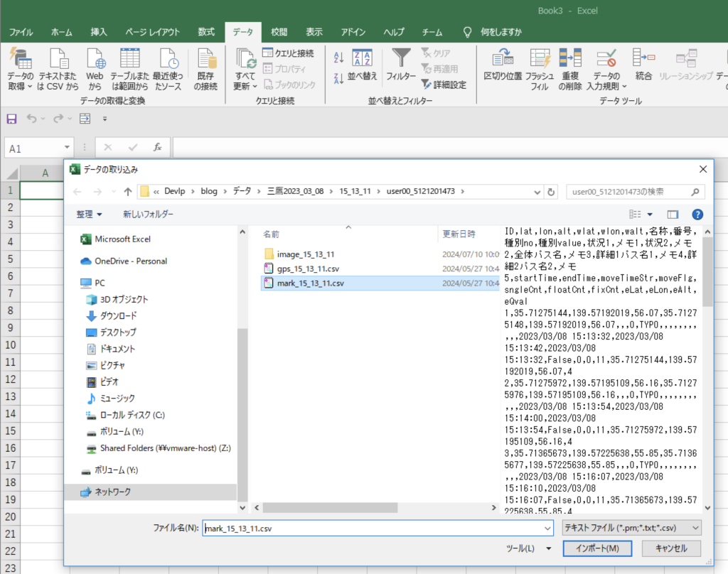
Task: Switch to the Home (ホーム) tab
Action: point(61,32)
